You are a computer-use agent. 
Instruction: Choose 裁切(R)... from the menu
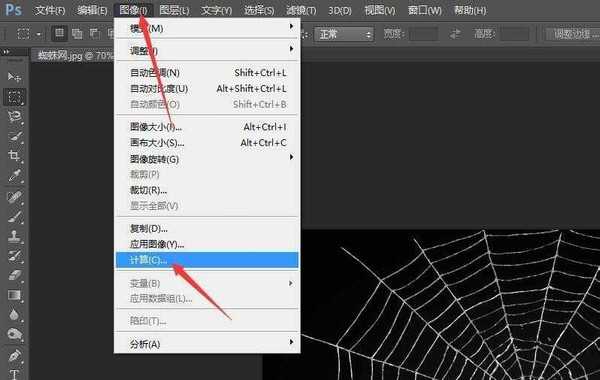207,190
